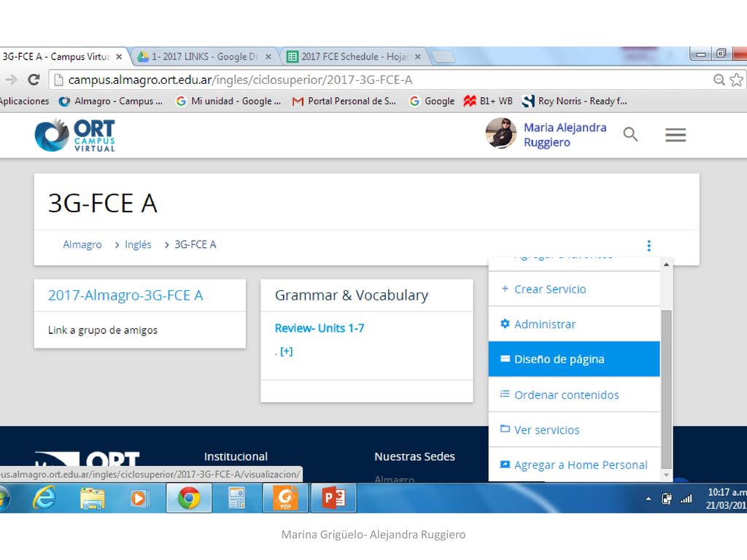The width and height of the screenshot is (747, 560).
Task: Click the power plug tray icon
Action: pos(667,499)
